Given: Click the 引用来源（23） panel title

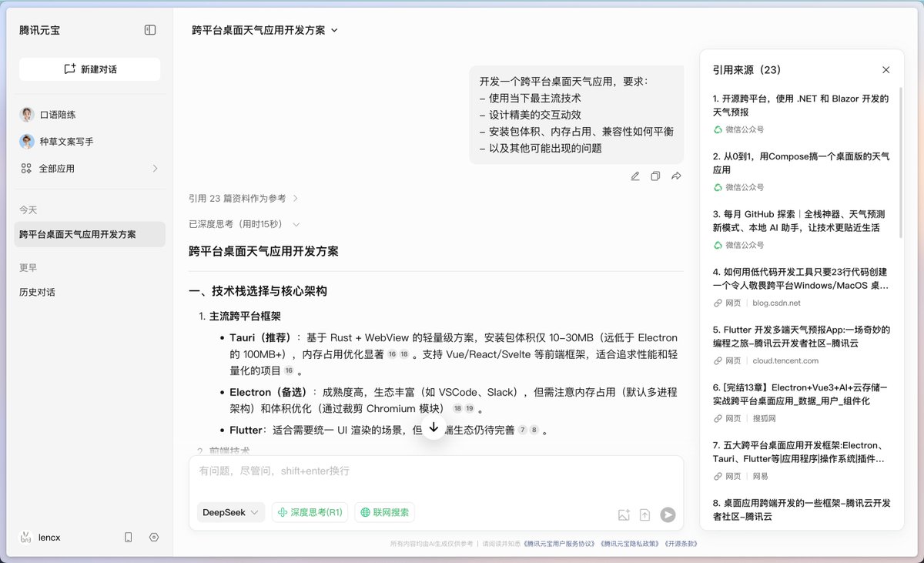Looking at the screenshot, I should point(746,70).
